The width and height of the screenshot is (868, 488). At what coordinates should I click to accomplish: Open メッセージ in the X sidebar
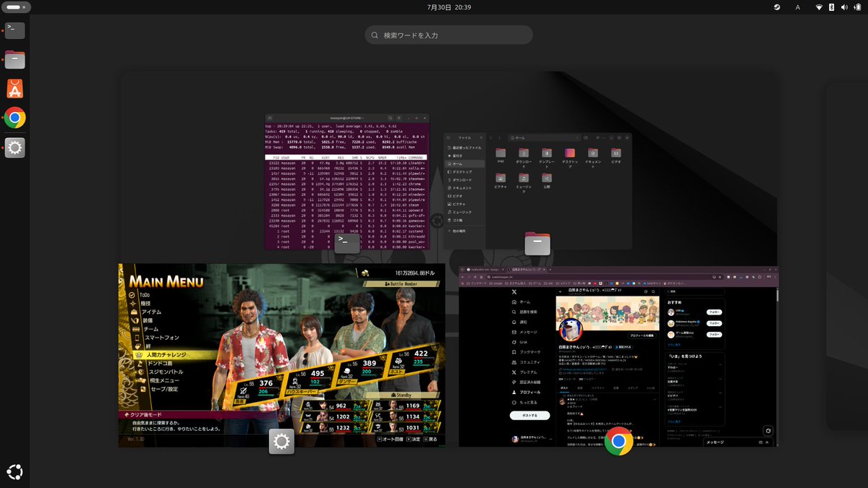tap(525, 331)
